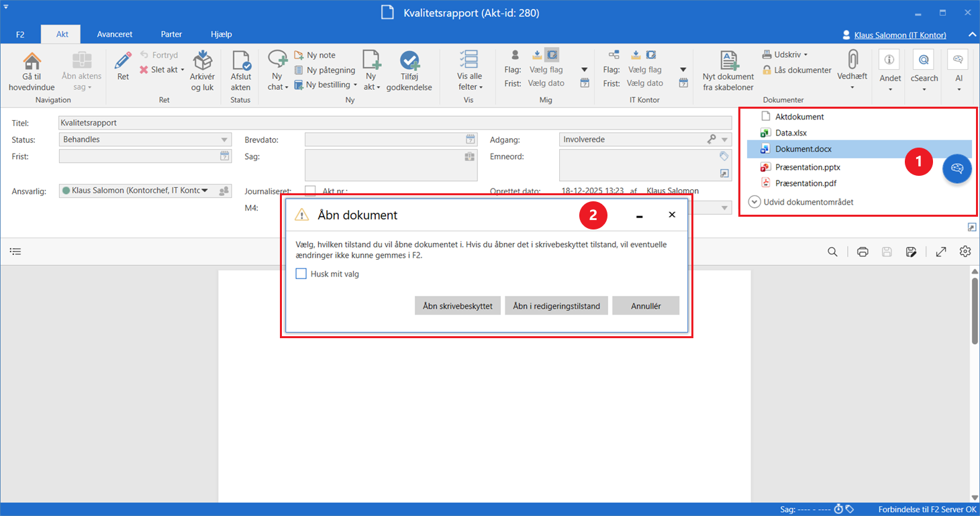The image size is (980, 516).
Task: Click the Afslut akten icon
Action: click(240, 61)
